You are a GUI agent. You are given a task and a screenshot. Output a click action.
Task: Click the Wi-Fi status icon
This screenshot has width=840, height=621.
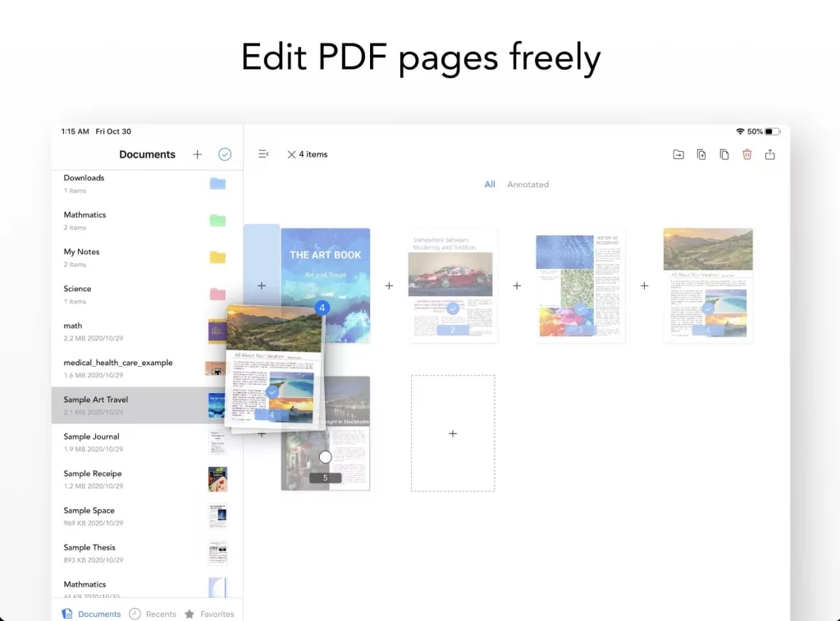click(x=740, y=131)
